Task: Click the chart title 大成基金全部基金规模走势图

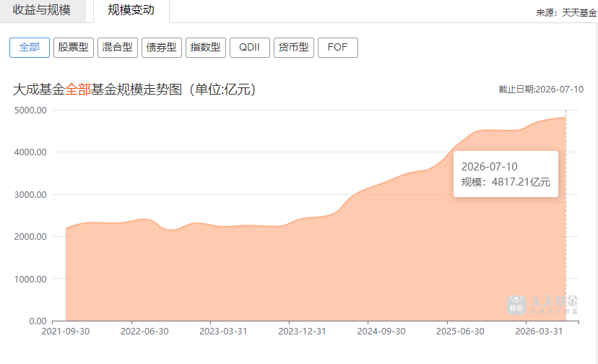Action: coord(134,90)
